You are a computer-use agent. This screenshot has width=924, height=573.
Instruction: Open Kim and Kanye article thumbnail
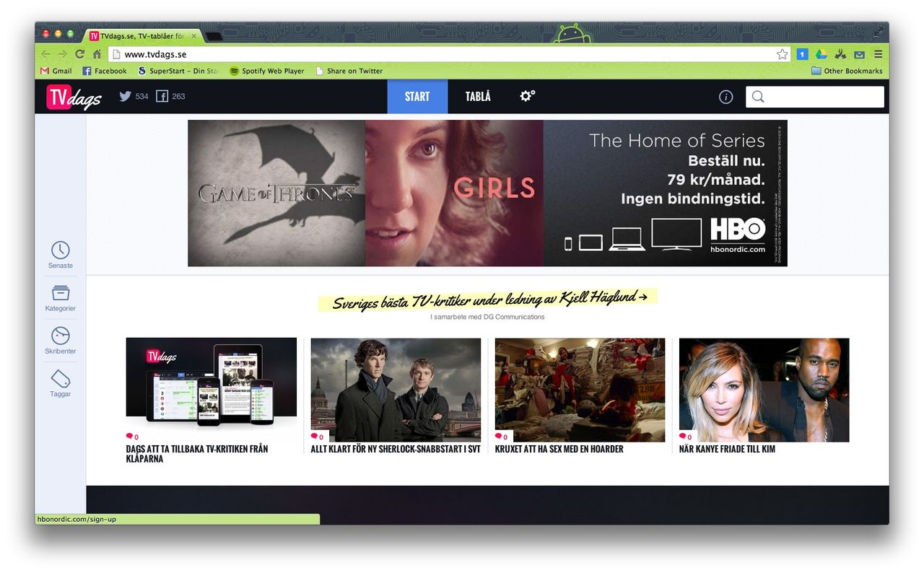pyautogui.click(x=764, y=390)
